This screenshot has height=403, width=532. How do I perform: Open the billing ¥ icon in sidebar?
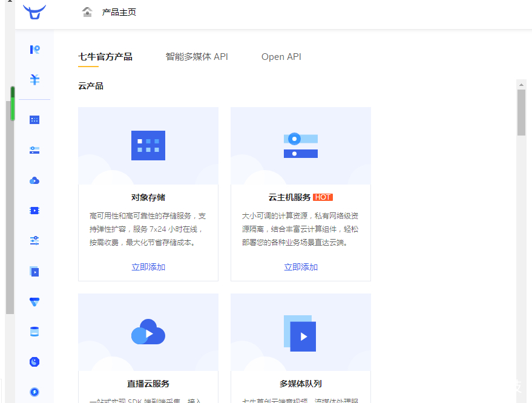34,79
